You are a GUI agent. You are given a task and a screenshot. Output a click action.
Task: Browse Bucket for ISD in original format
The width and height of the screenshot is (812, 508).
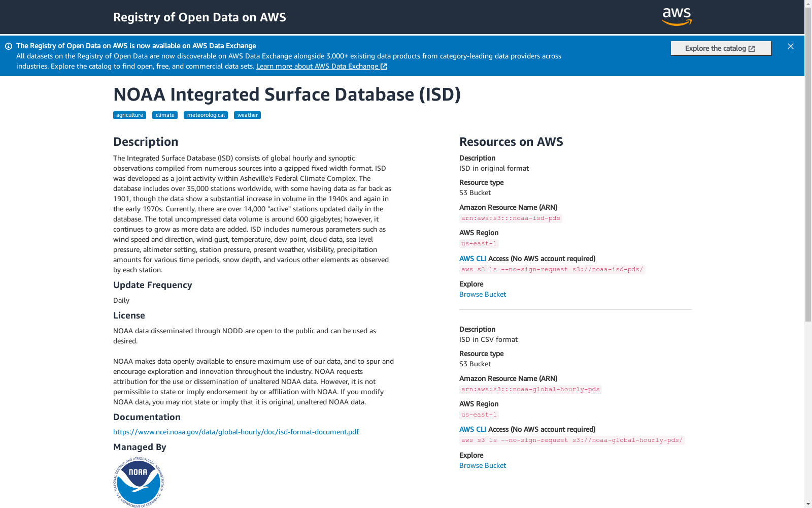483,294
